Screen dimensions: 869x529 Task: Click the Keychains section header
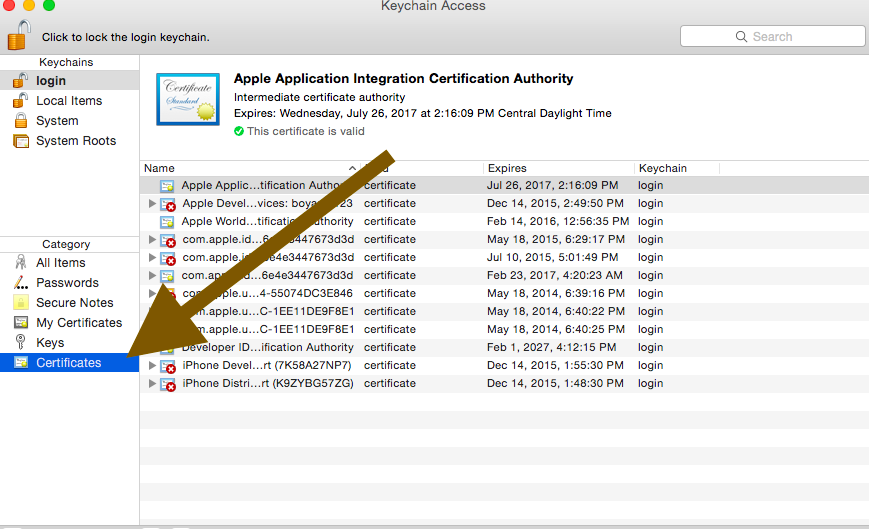coord(66,62)
